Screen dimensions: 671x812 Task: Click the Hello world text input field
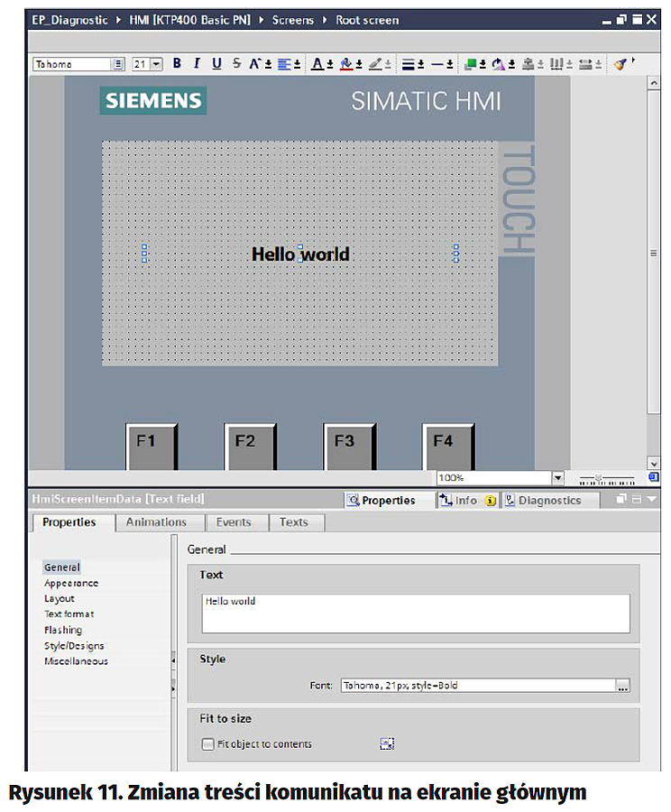[415, 613]
